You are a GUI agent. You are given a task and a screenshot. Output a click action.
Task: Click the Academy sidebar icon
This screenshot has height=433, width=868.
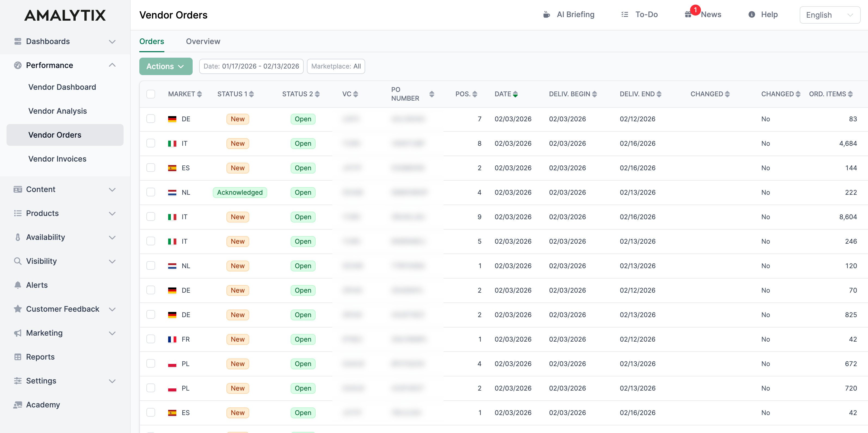(x=17, y=405)
